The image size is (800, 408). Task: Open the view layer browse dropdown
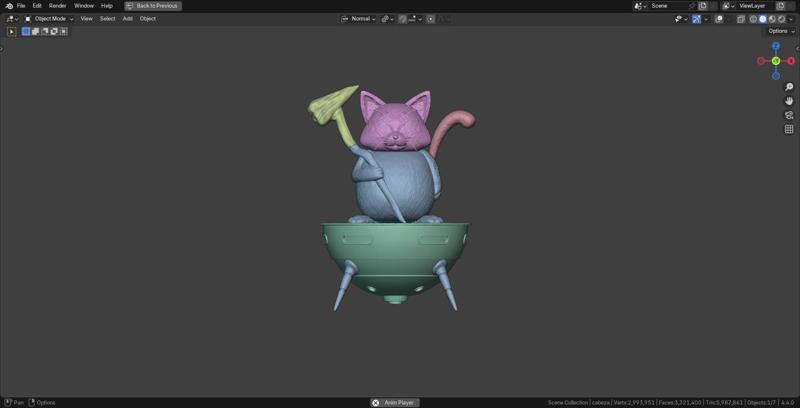(x=730, y=6)
